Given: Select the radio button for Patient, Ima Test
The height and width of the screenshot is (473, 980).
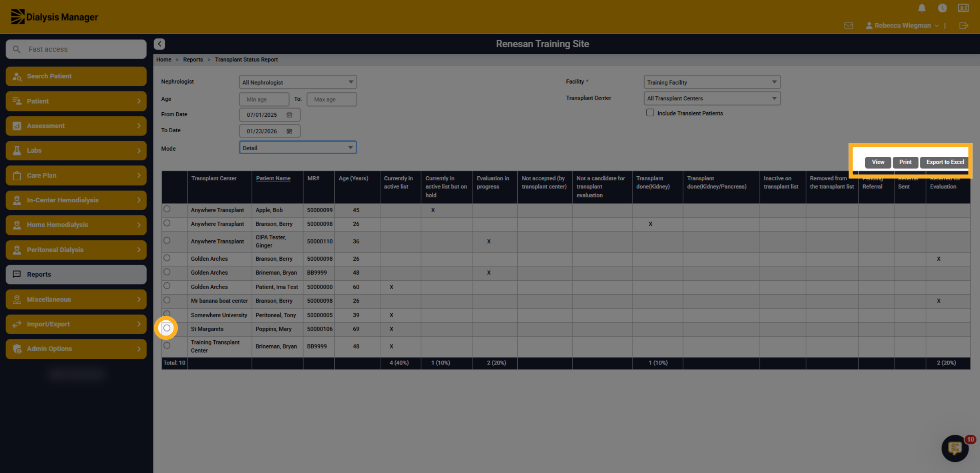Looking at the screenshot, I should (167, 286).
